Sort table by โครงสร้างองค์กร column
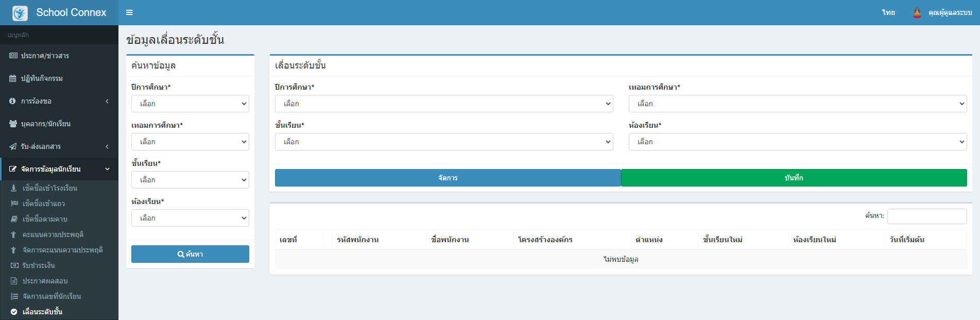980x320 pixels. (x=572, y=240)
